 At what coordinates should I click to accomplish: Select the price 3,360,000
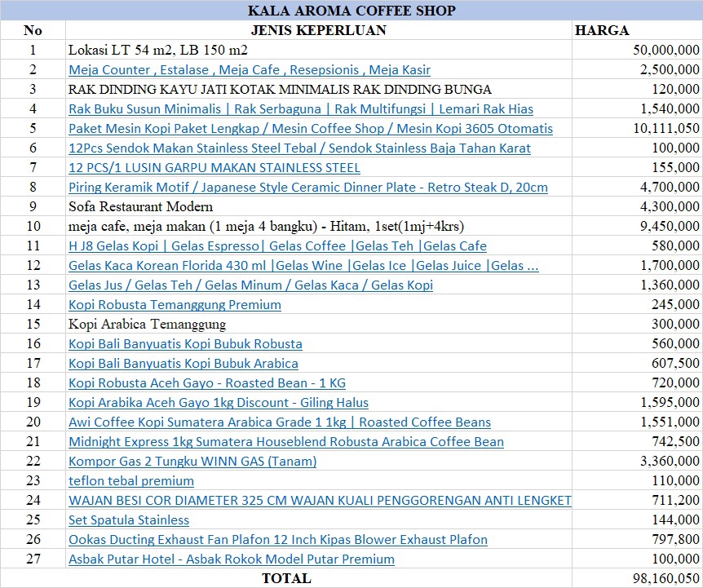(637, 461)
